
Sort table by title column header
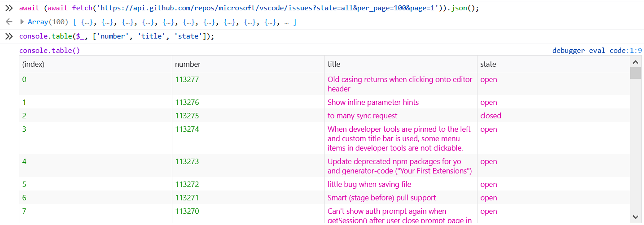pyautogui.click(x=334, y=64)
